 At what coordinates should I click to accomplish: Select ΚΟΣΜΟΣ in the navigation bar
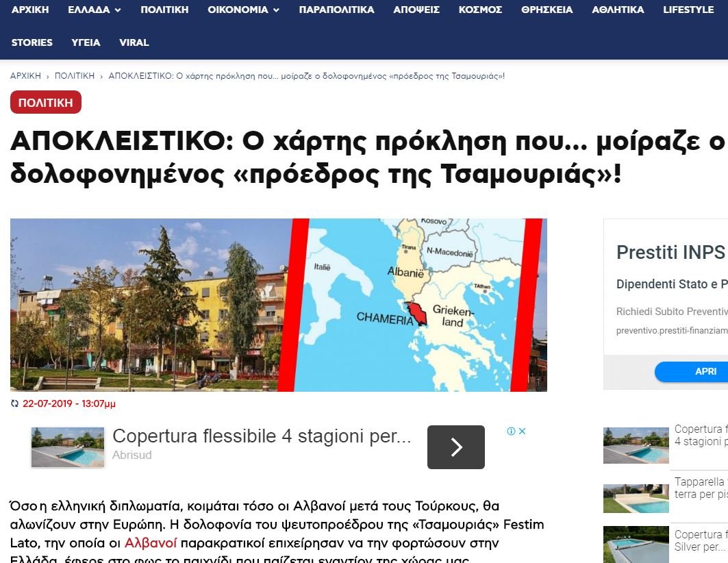pos(480,10)
